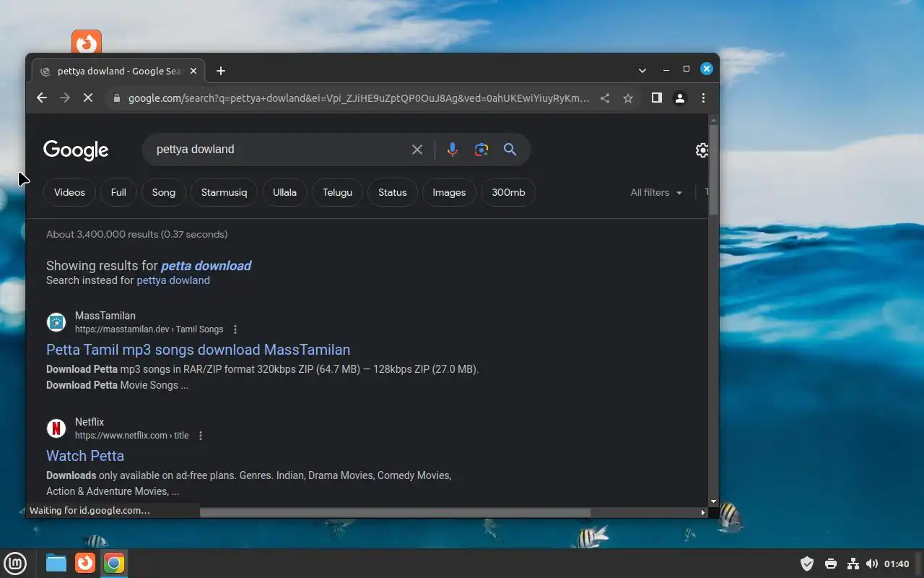Click the Netflix site favicon
Viewport: 924px width, 578px height.
click(56, 428)
